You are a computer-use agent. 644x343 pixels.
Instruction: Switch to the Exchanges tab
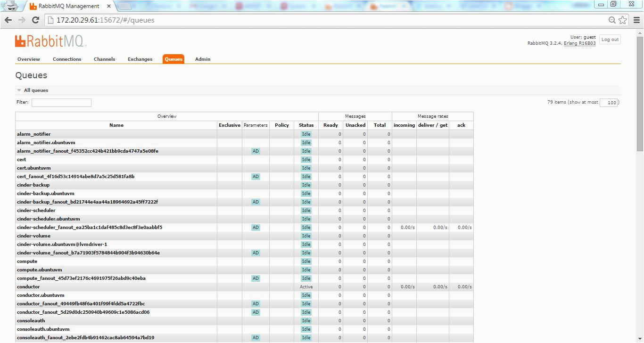(140, 59)
